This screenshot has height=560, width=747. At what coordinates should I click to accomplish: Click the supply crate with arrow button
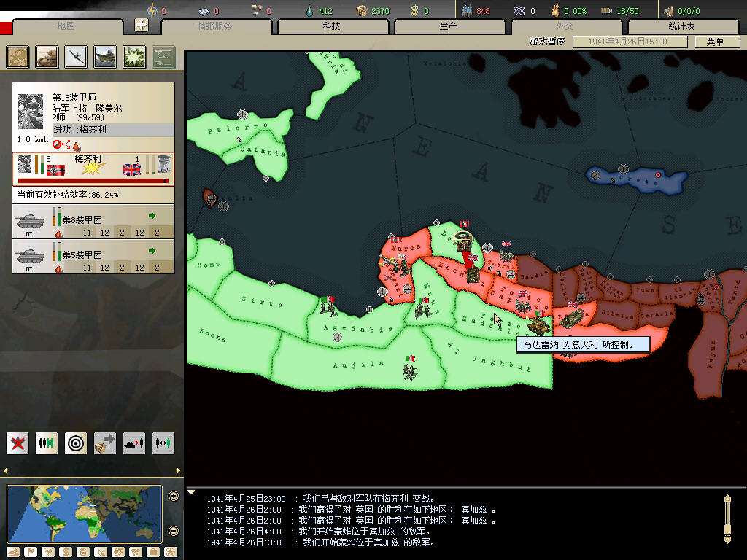(105, 443)
